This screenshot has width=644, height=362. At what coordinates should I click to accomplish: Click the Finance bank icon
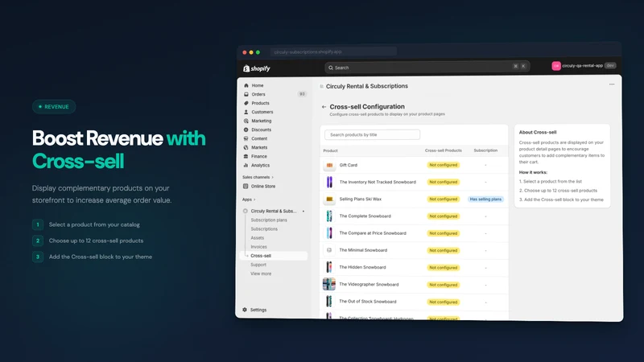point(246,156)
